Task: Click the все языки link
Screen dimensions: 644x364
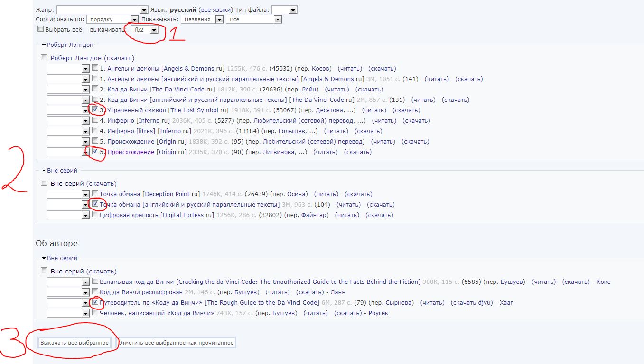Action: (x=216, y=10)
